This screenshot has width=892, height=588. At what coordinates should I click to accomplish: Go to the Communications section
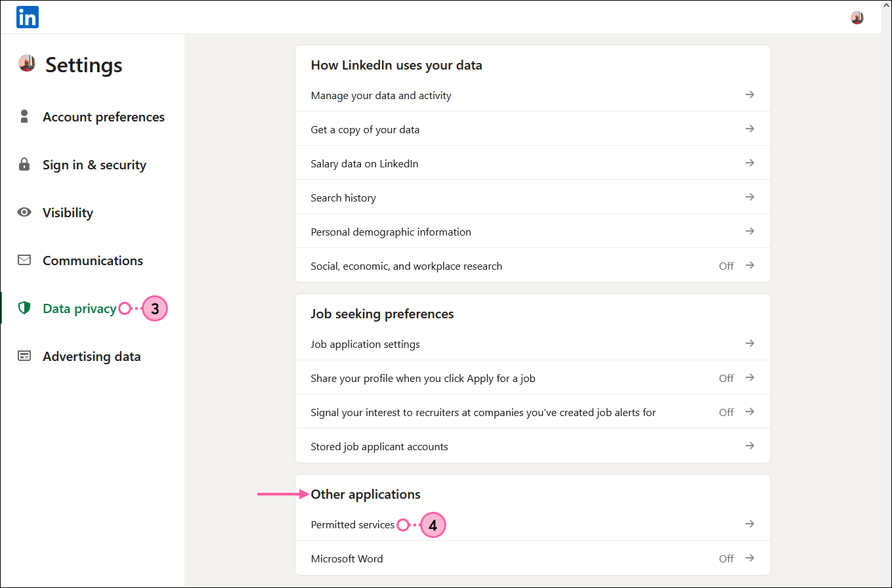point(93,261)
